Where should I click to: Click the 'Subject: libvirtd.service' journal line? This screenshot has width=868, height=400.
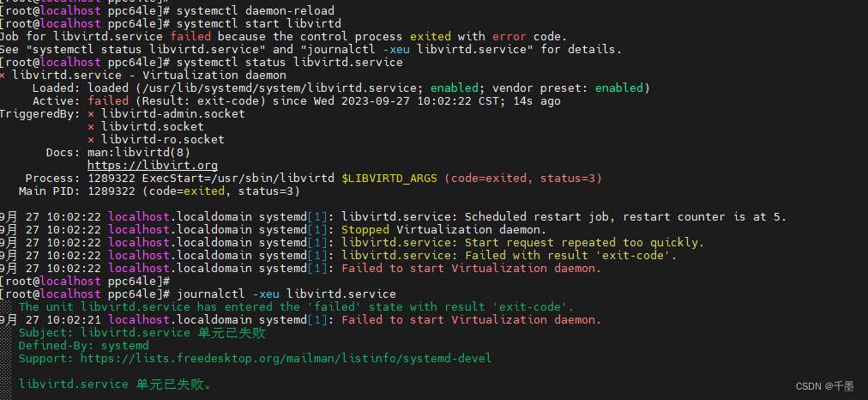click(142, 332)
